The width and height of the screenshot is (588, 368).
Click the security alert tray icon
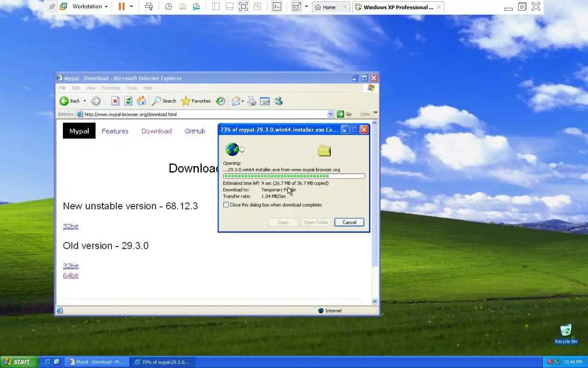point(550,362)
